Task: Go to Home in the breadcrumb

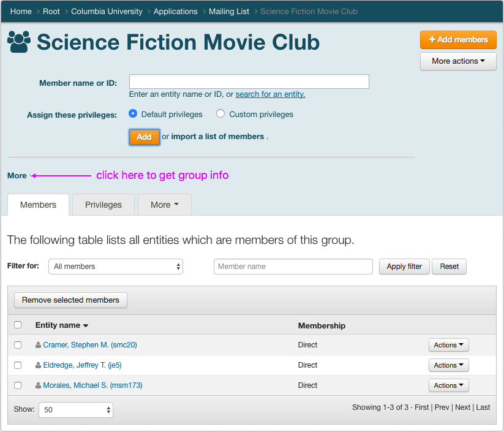Action: click(x=21, y=11)
